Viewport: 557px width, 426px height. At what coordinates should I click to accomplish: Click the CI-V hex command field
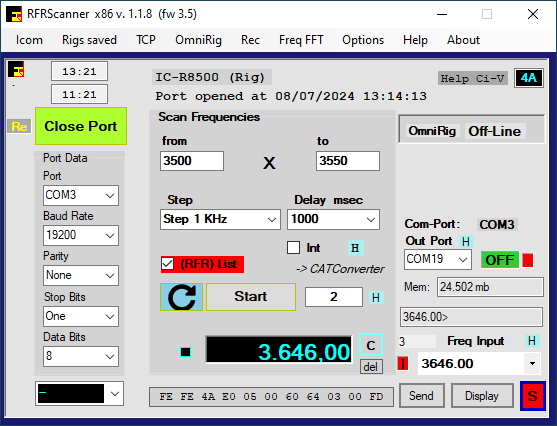click(271, 397)
